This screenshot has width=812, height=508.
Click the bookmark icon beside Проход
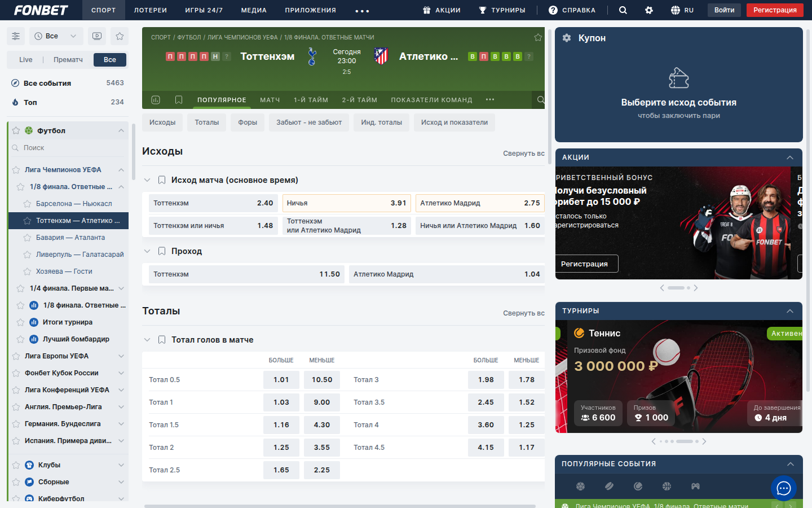click(162, 251)
